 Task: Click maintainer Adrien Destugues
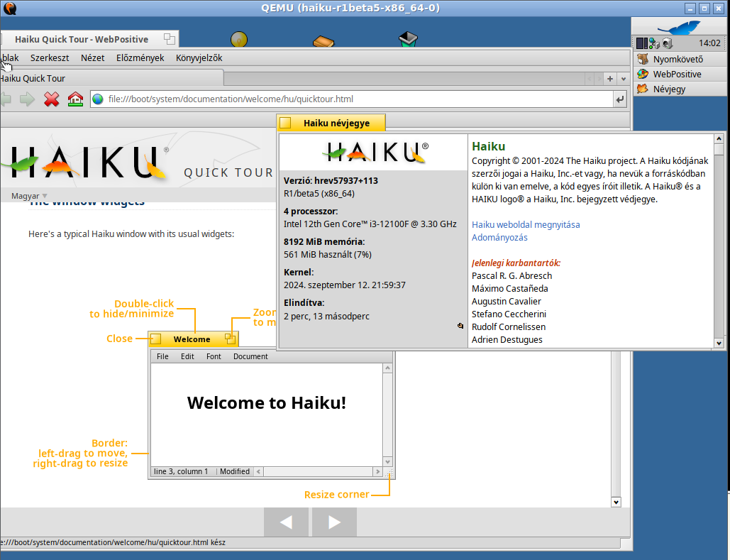coord(507,340)
